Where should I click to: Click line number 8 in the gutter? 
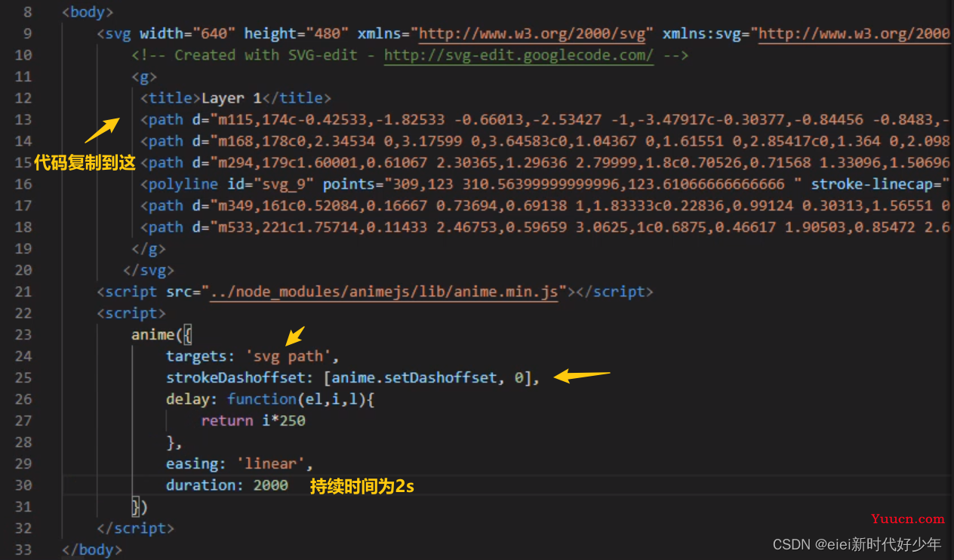pyautogui.click(x=28, y=12)
